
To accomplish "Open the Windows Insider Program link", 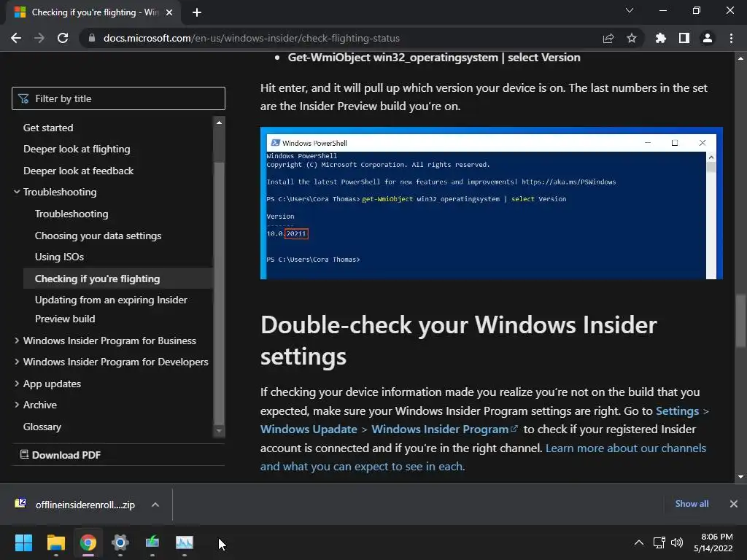I will [x=444, y=429].
